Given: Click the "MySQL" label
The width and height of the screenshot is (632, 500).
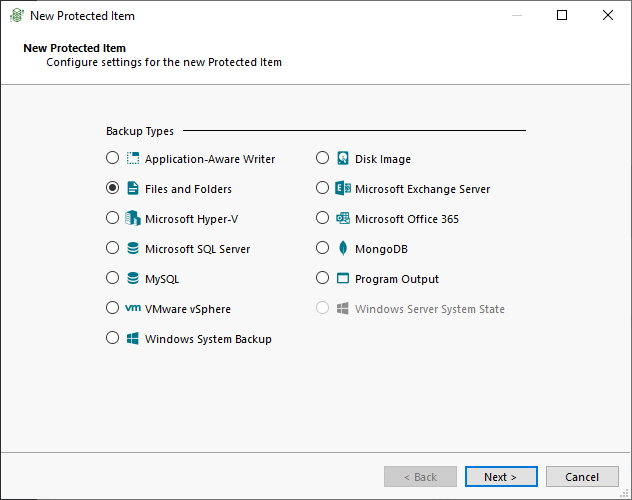Looking at the screenshot, I should point(162,279).
